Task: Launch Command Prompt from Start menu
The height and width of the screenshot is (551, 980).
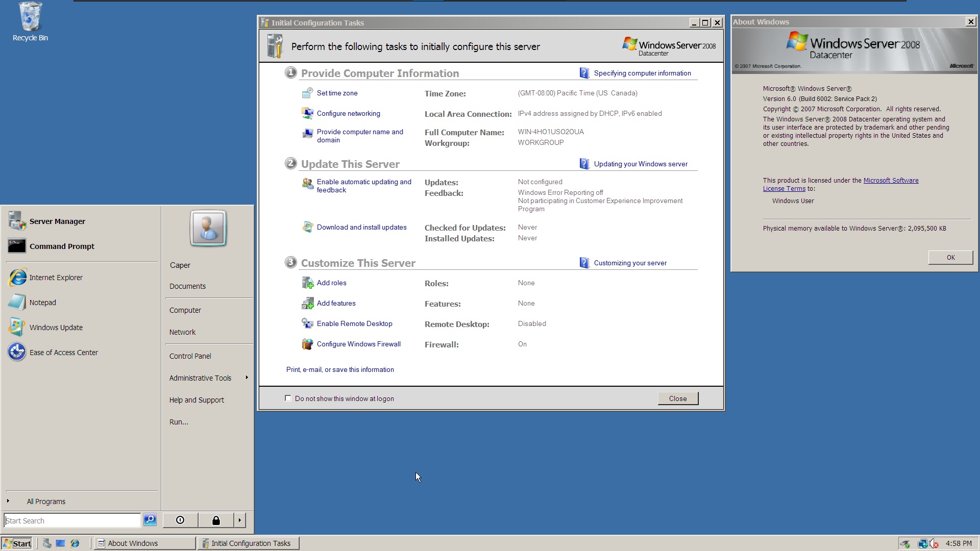Action: click(x=61, y=246)
